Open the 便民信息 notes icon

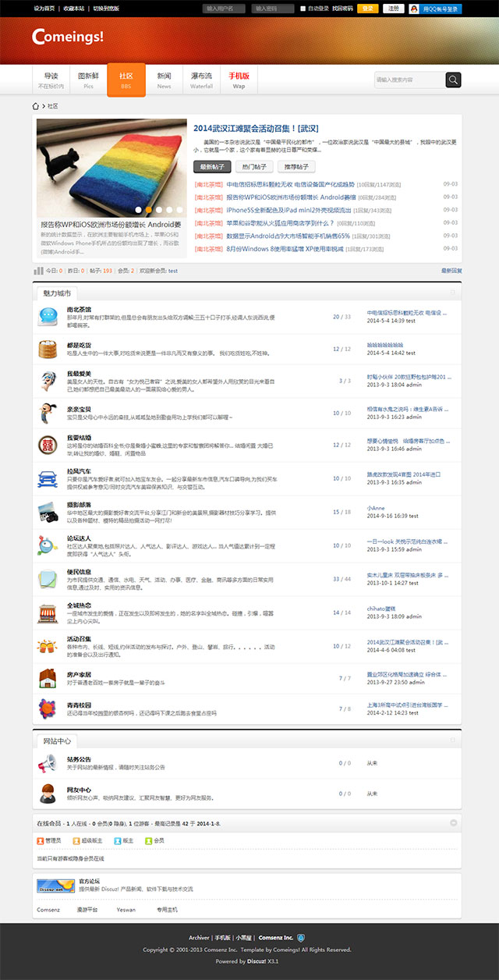point(47,578)
